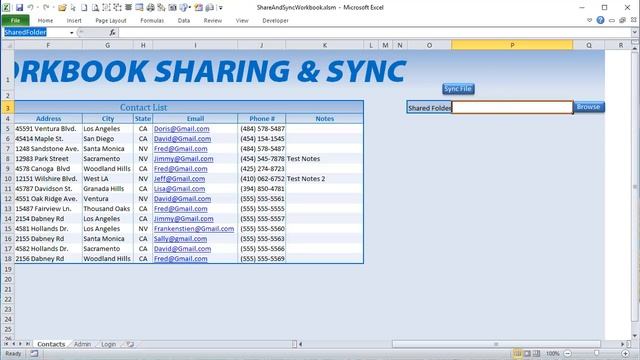
Task: Select column P header
Action: point(512,45)
